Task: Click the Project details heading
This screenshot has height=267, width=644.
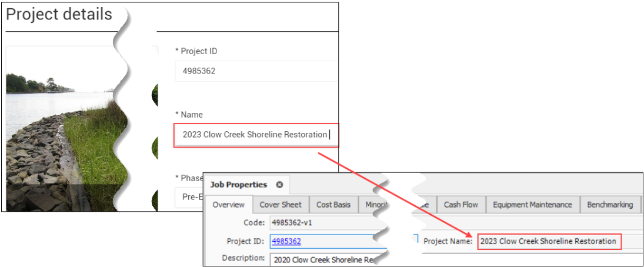Action: tap(59, 14)
